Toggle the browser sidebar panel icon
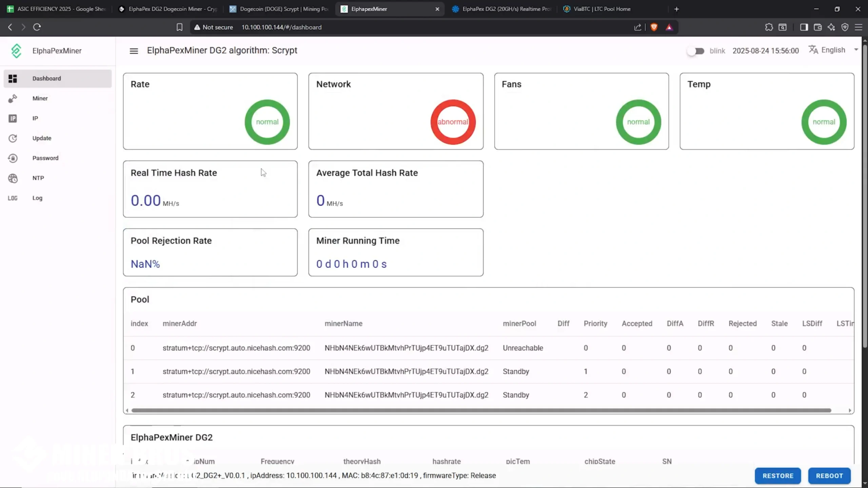Image resolution: width=868 pixels, height=488 pixels. pos(804,27)
